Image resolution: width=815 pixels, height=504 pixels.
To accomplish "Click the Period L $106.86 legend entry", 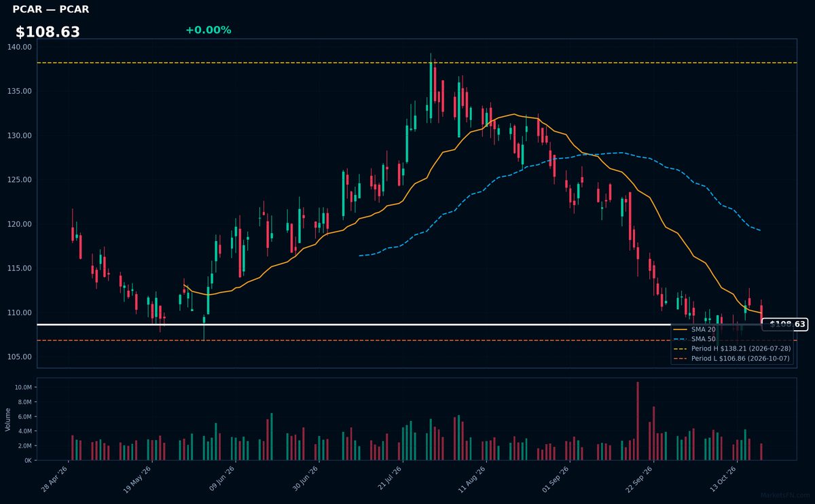I will (x=733, y=358).
